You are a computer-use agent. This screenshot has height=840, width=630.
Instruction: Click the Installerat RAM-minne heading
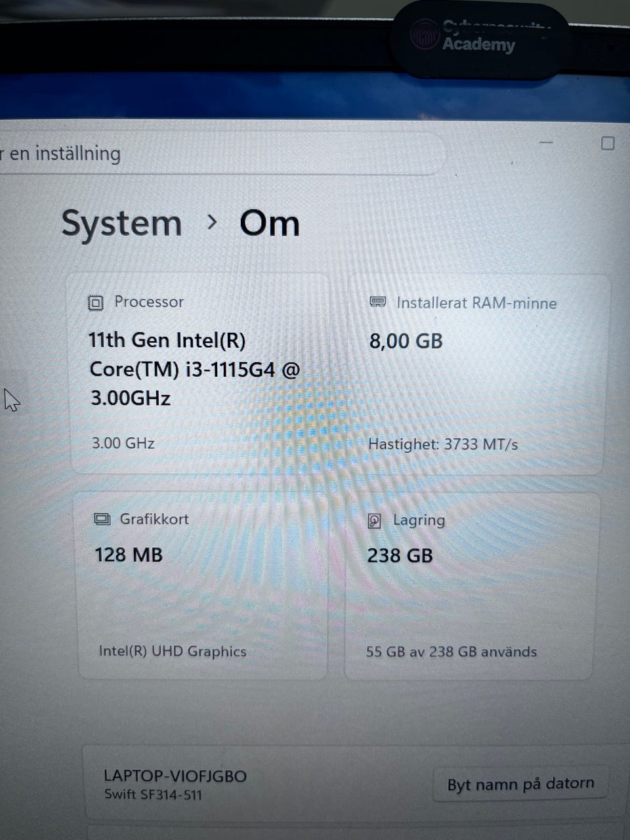click(476, 303)
